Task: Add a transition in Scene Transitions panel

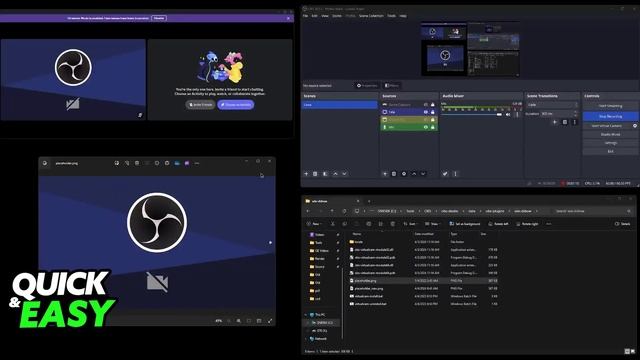Action: pos(555,122)
